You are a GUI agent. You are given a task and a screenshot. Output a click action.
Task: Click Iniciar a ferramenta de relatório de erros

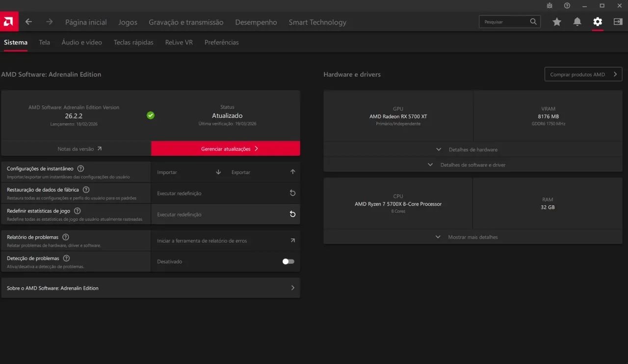coord(226,241)
